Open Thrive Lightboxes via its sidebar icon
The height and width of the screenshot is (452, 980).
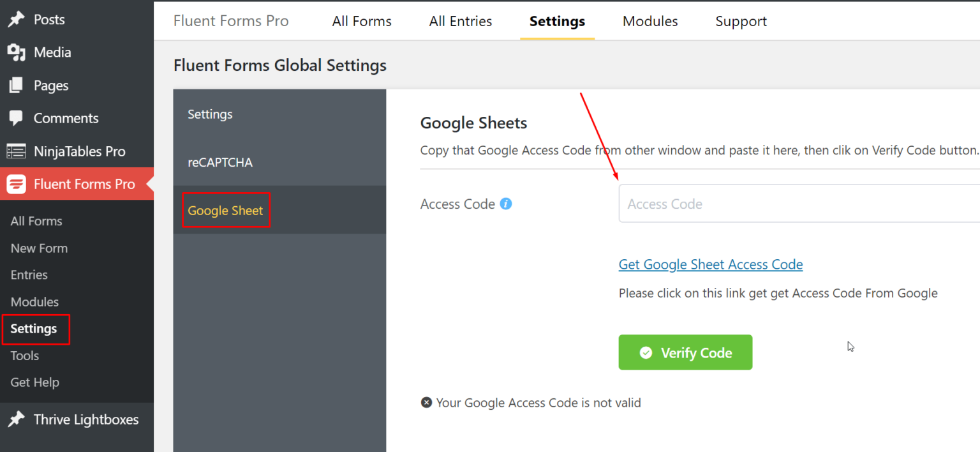(17, 419)
